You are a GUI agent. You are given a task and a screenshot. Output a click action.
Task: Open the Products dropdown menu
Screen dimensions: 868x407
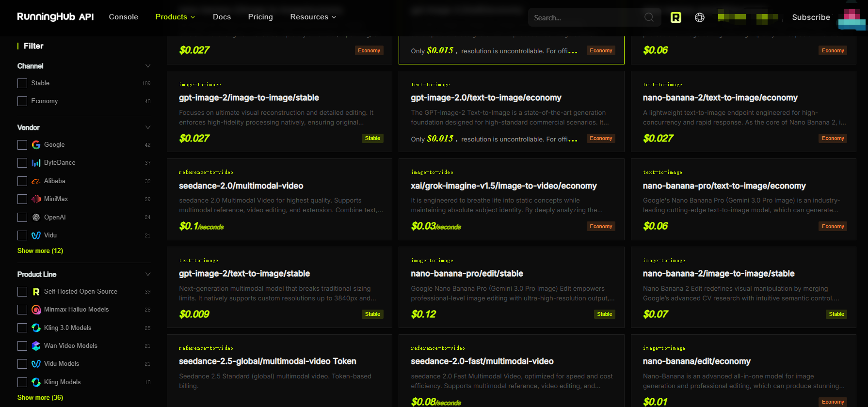coord(175,17)
